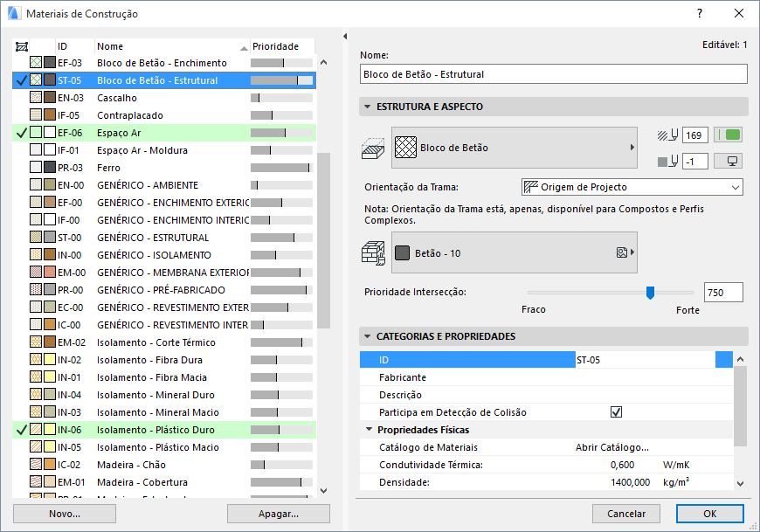Viewport: 760px width, 532px height.
Task: Click hatch icon of Madeira - Chão
Action: 36,464
